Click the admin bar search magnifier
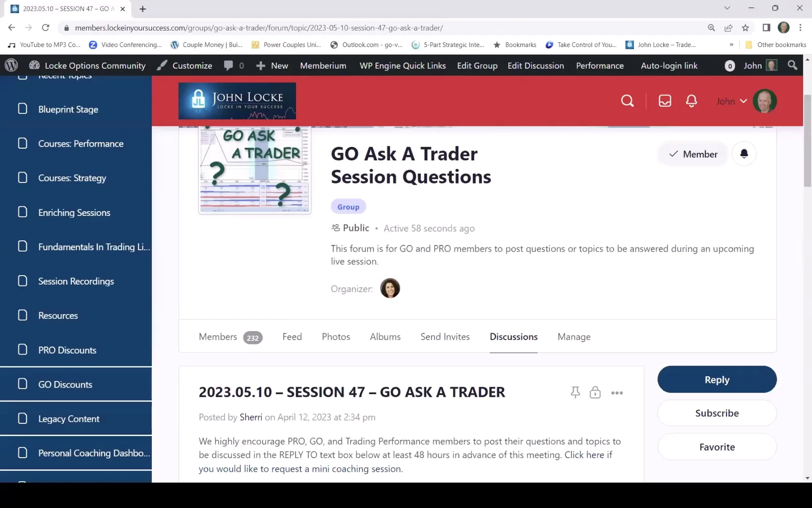 (x=792, y=65)
